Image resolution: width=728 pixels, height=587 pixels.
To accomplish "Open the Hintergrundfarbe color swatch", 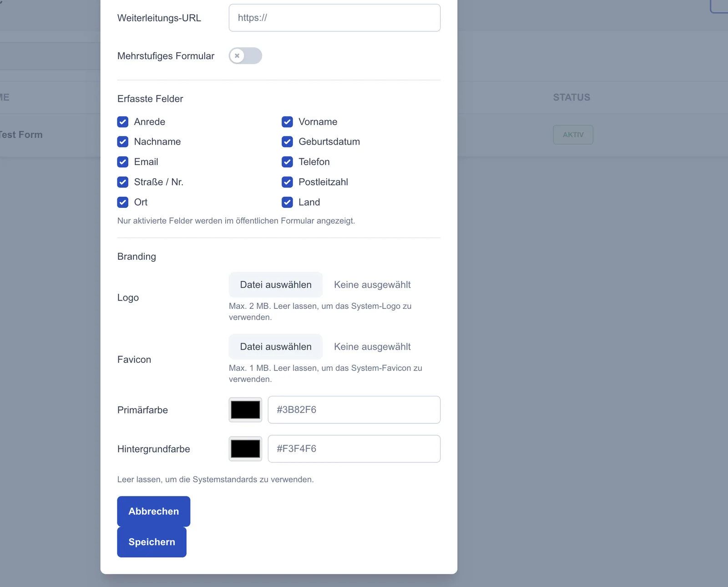I will click(x=245, y=449).
